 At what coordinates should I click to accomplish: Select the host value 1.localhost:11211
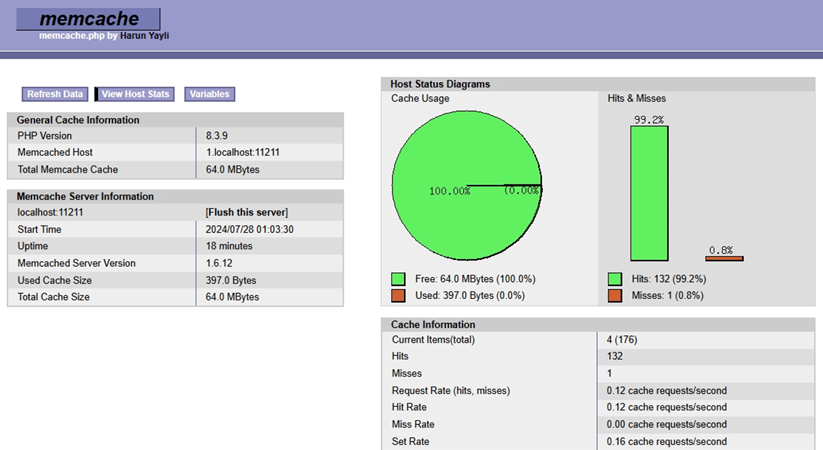(x=242, y=152)
